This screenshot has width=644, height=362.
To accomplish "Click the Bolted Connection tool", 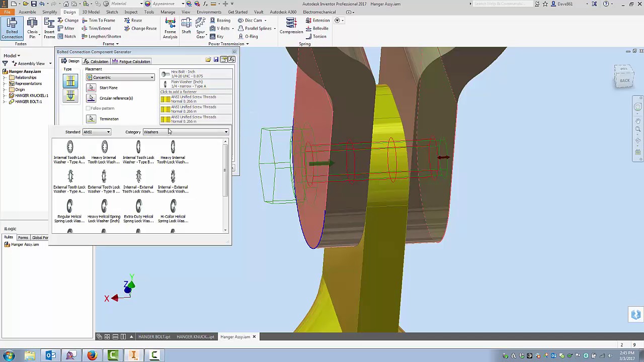I will (x=12, y=28).
